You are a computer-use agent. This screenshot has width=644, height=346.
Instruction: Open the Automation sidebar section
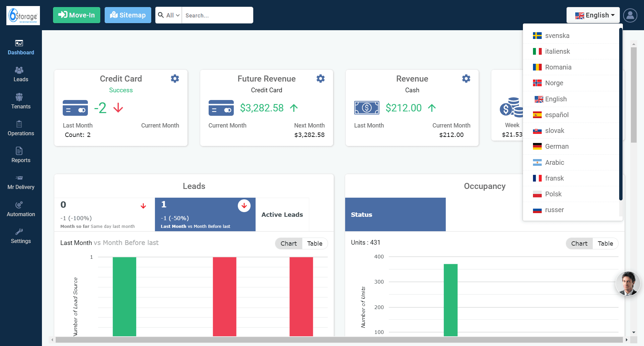click(21, 209)
